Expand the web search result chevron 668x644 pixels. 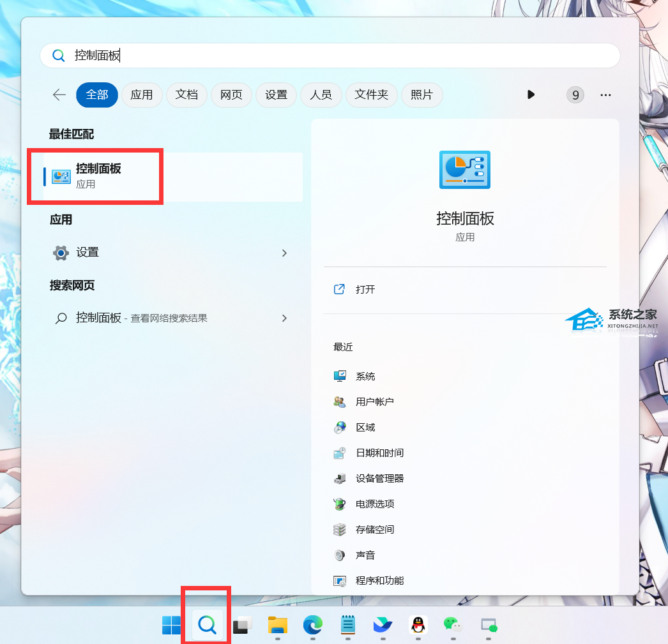[x=285, y=318]
